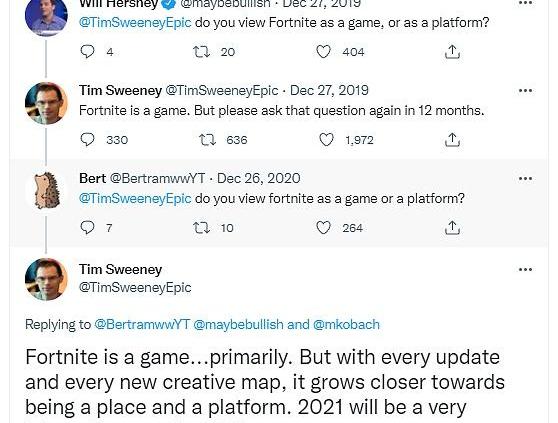Share Tim Sweeney's Dec 27 tweet

pyautogui.click(x=452, y=140)
